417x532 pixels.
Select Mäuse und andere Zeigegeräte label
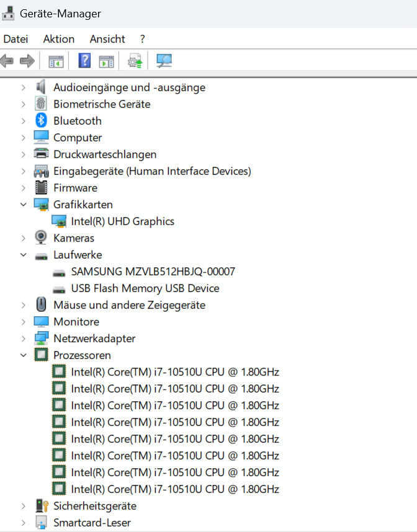tap(129, 305)
